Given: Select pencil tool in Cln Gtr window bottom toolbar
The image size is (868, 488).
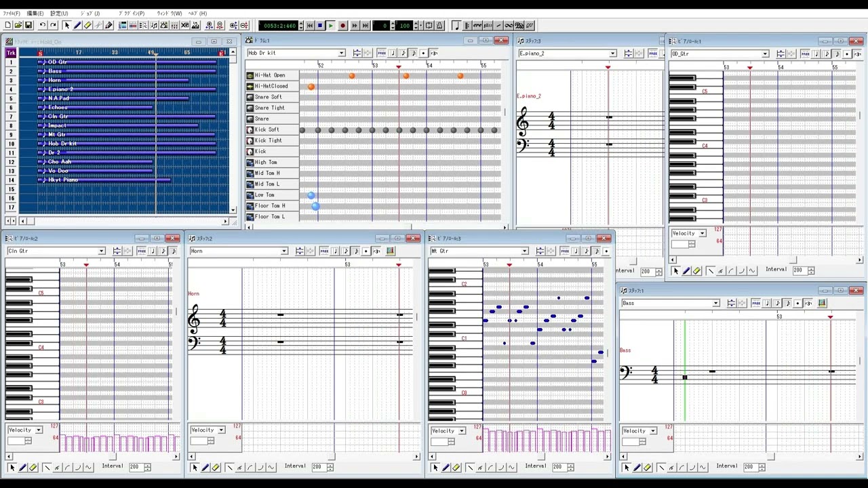Looking at the screenshot, I should (22, 467).
